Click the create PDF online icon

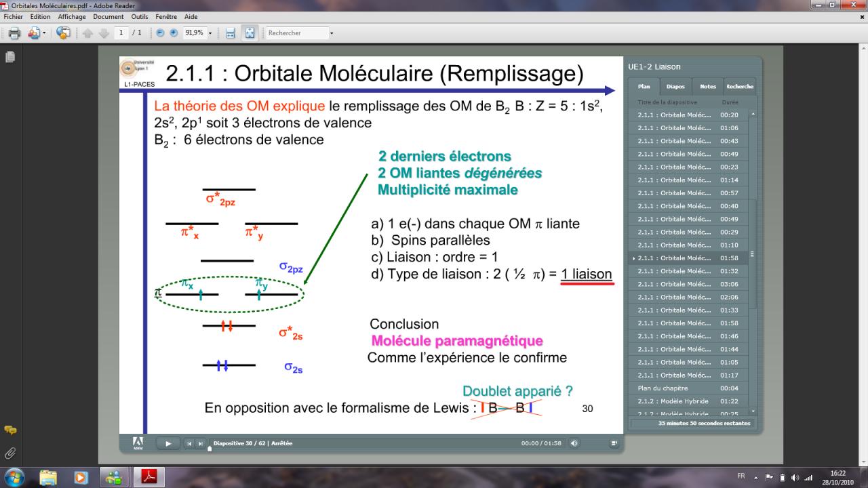pos(33,33)
